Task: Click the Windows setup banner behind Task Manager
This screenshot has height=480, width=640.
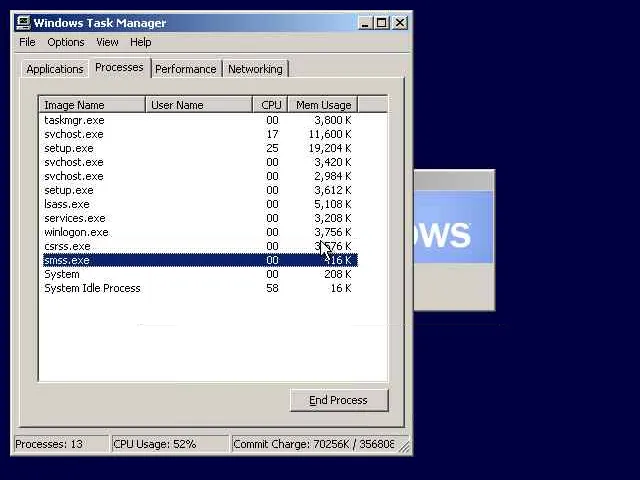Action: coord(454,227)
